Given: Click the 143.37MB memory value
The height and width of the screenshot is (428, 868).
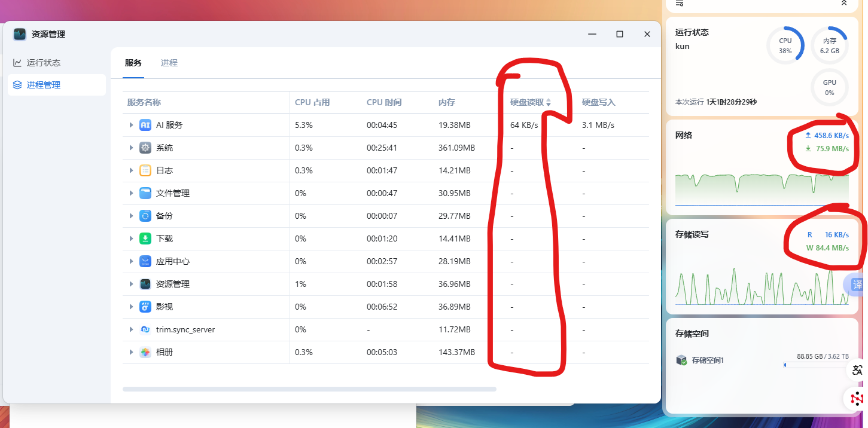Looking at the screenshot, I should [456, 352].
